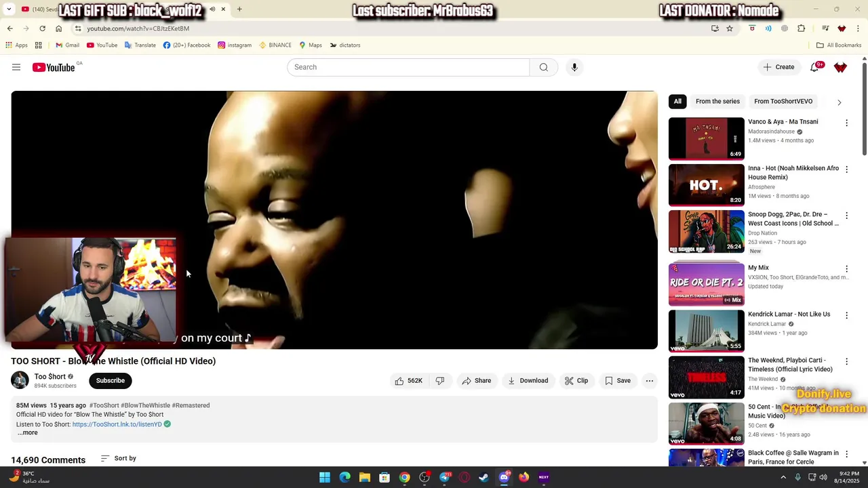Viewport: 868px width, 488px height.
Task: Open All Bookmarks folder
Action: (839, 45)
